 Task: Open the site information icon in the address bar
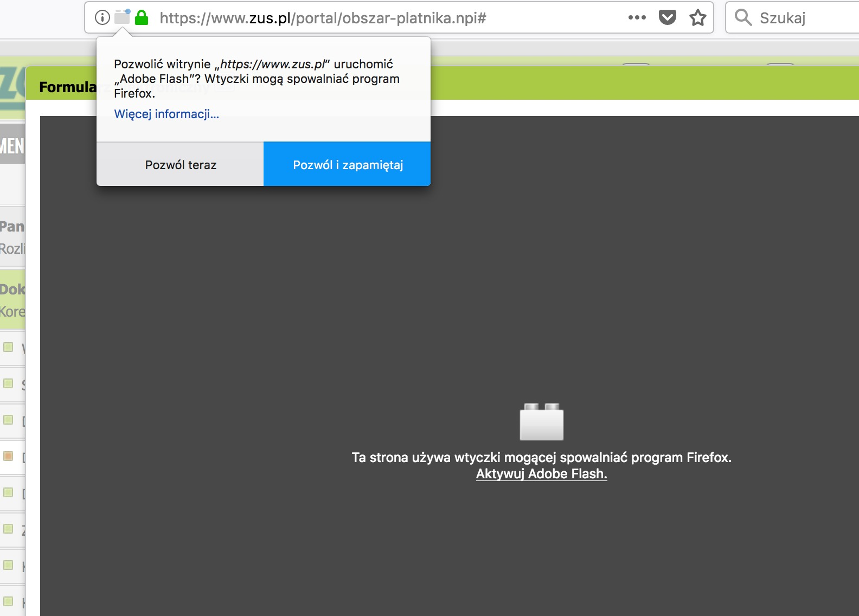coord(102,18)
